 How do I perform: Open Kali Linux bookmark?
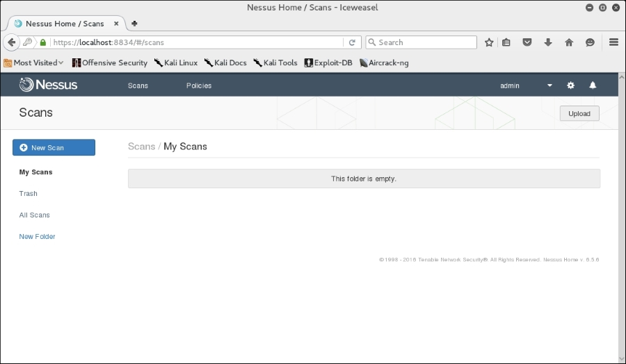pyautogui.click(x=176, y=63)
